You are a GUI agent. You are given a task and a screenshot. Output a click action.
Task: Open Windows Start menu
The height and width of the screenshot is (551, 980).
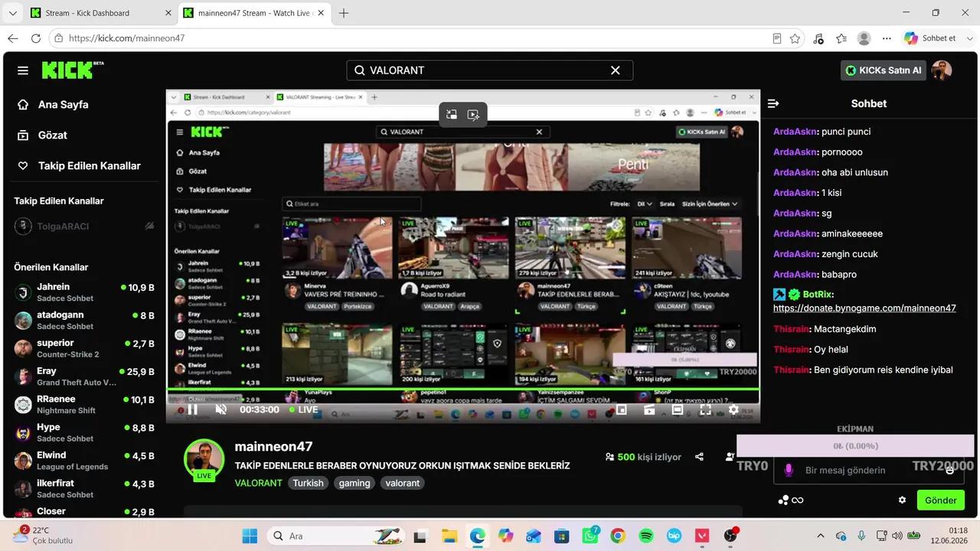pos(250,536)
